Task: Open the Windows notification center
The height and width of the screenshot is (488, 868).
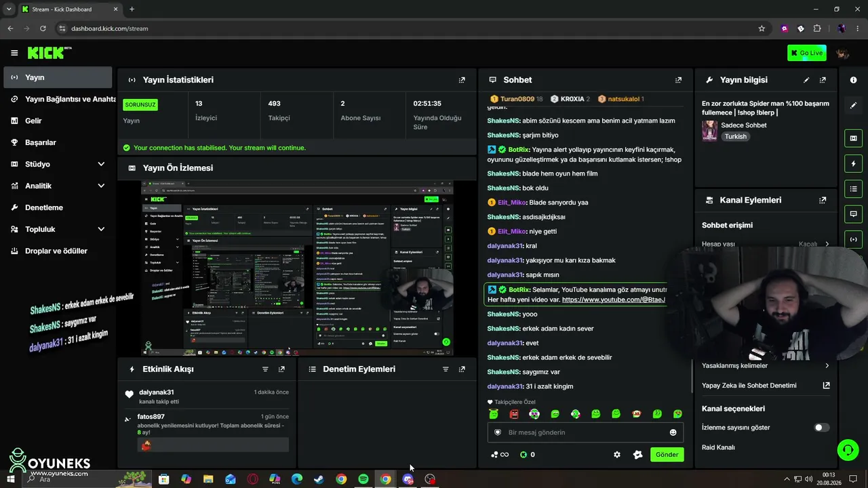Action: coord(854,479)
